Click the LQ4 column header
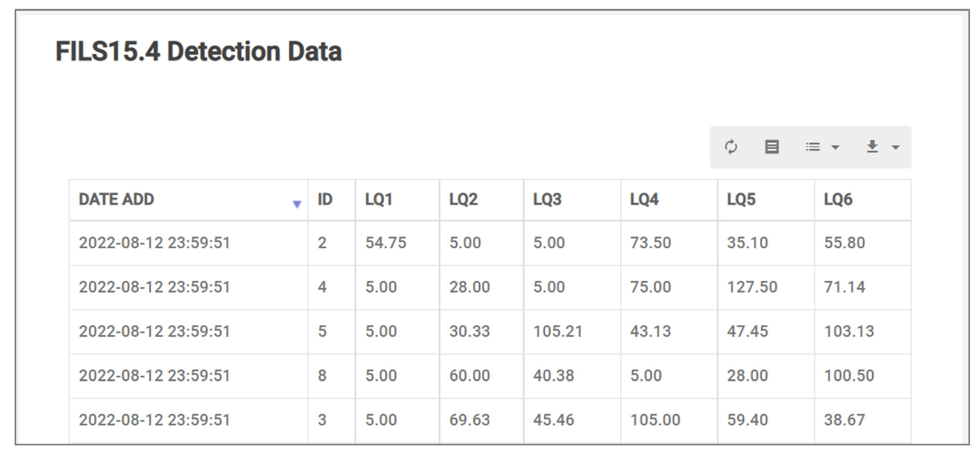 click(644, 200)
